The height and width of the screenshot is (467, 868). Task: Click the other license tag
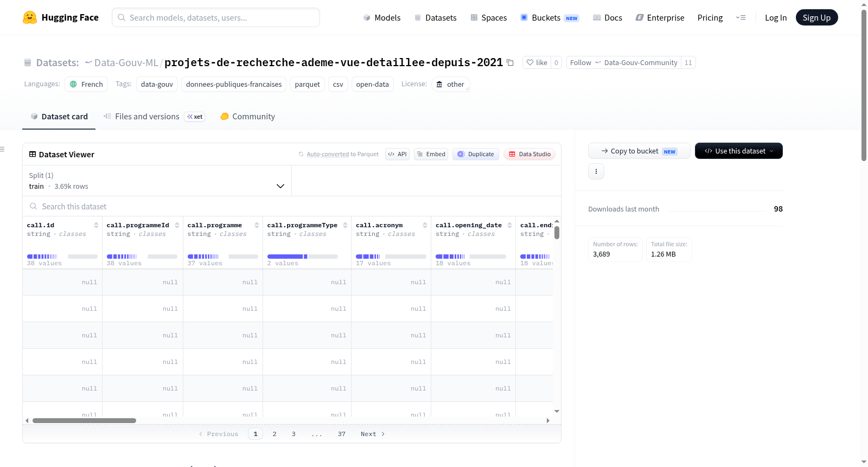click(450, 84)
